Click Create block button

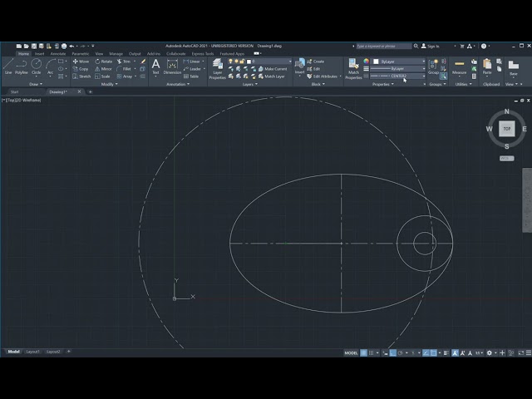[316, 62]
